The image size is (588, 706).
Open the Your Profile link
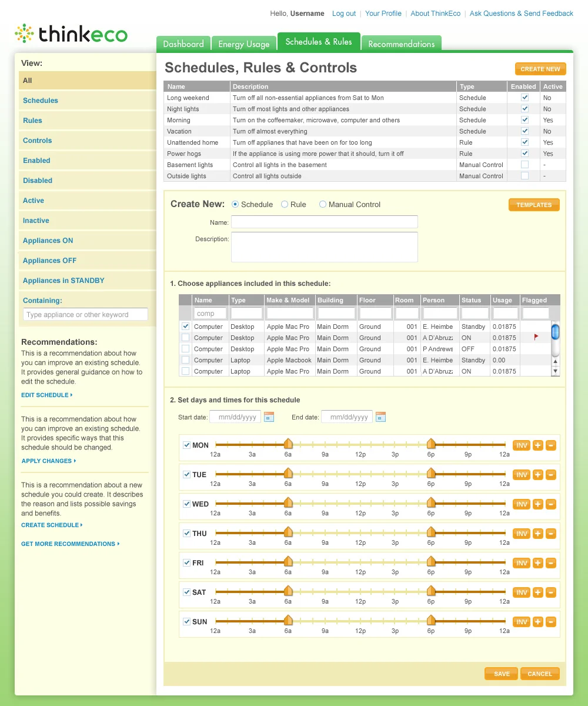pyautogui.click(x=383, y=14)
